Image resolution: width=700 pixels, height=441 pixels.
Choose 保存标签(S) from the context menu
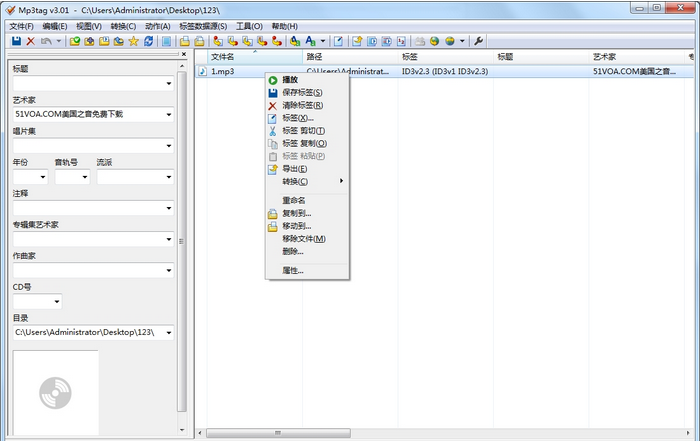pyautogui.click(x=302, y=92)
